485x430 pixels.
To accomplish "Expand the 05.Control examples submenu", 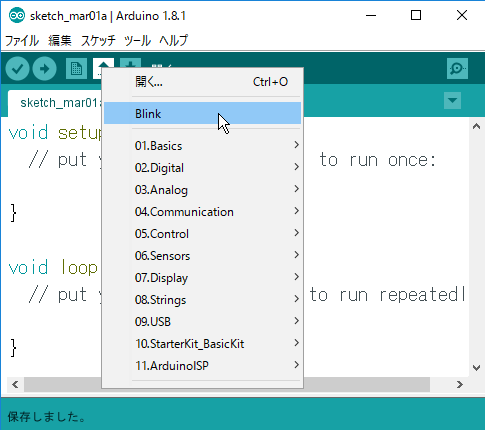I will (202, 234).
